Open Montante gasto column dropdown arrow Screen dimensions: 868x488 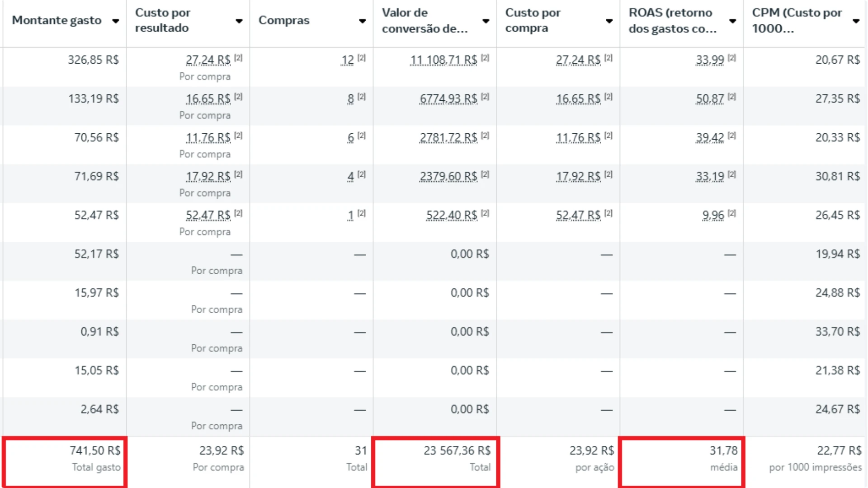[x=116, y=21]
